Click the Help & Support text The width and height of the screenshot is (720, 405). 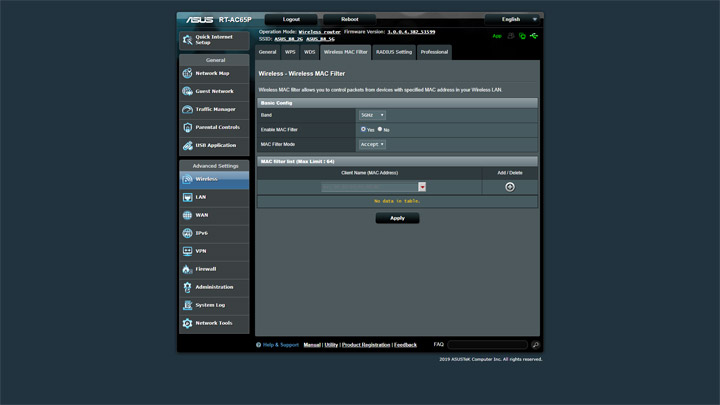tap(281, 345)
